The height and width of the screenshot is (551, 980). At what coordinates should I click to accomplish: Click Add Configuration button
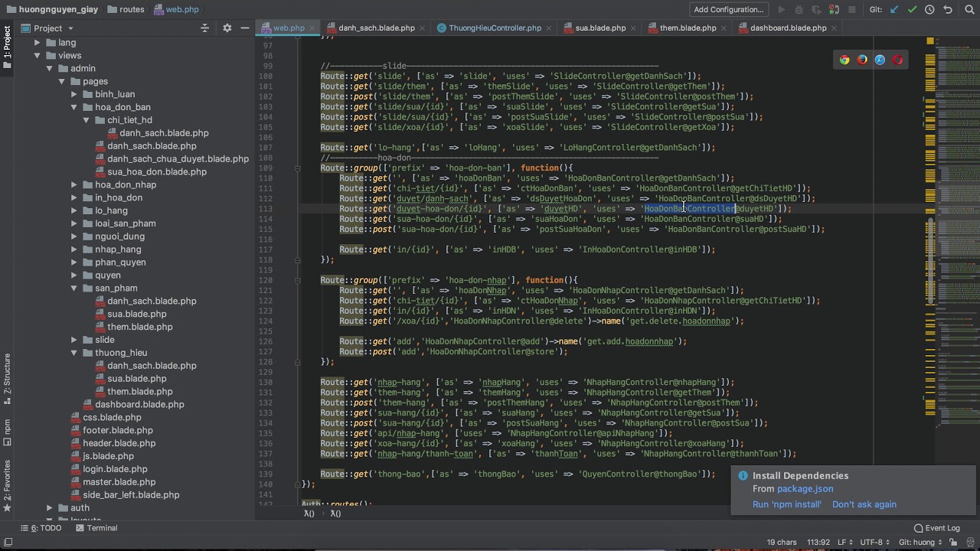tap(728, 10)
